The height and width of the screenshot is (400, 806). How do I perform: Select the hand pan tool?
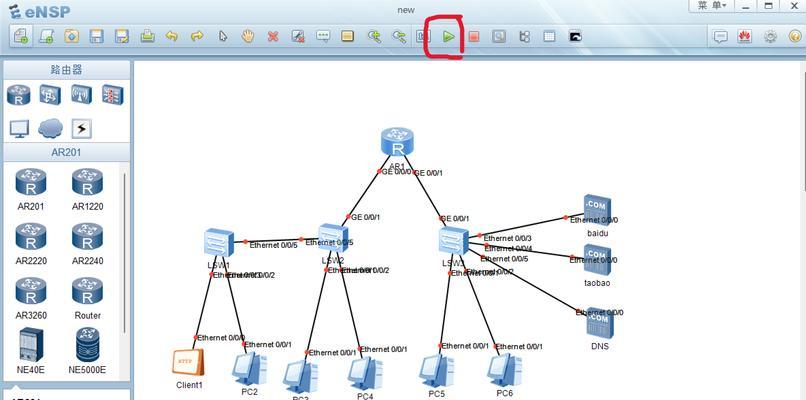(x=248, y=37)
